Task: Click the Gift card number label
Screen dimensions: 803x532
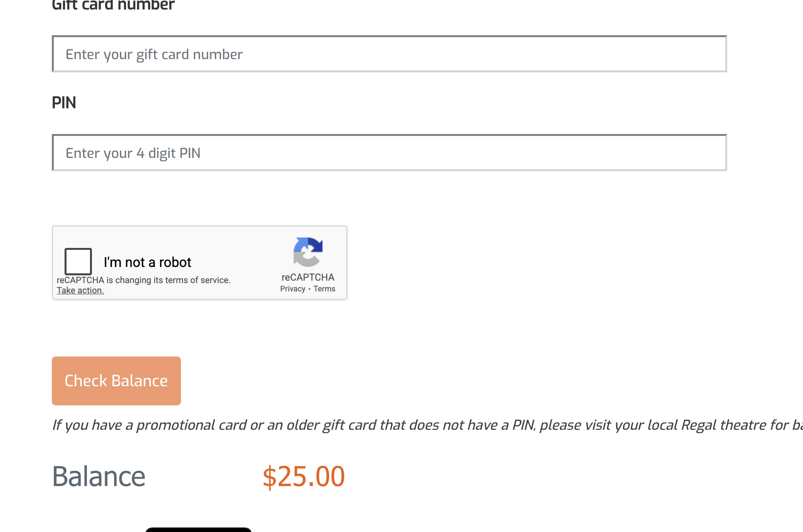Action: point(113,5)
